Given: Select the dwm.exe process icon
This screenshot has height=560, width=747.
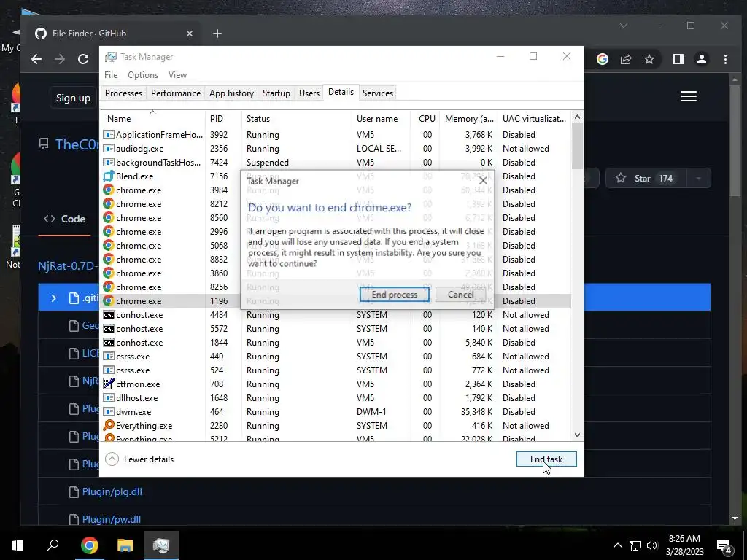Looking at the screenshot, I should point(109,411).
